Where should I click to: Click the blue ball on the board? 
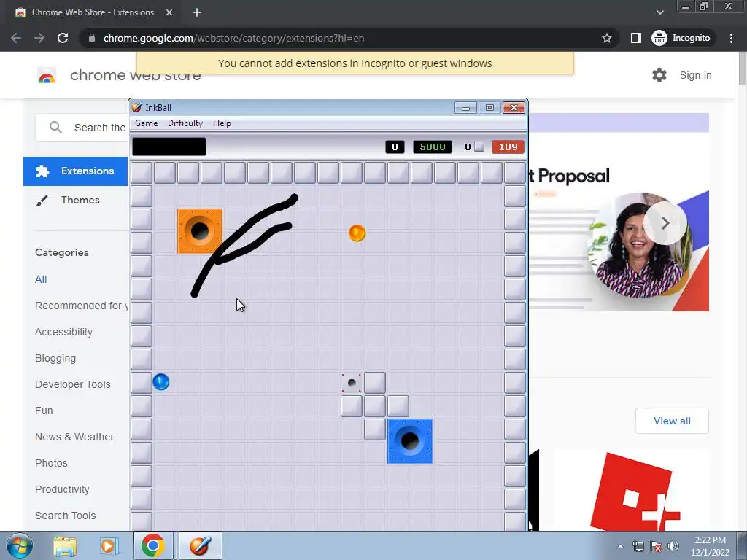161,382
